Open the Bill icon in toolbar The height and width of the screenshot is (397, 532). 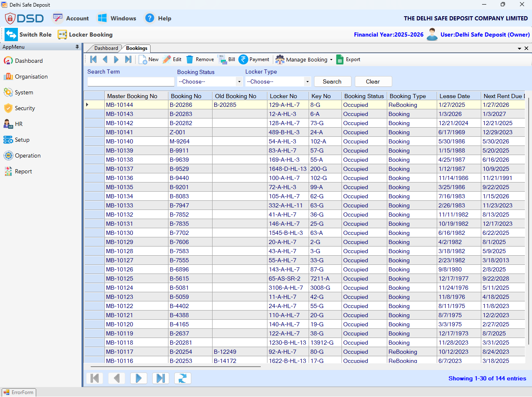coord(222,59)
